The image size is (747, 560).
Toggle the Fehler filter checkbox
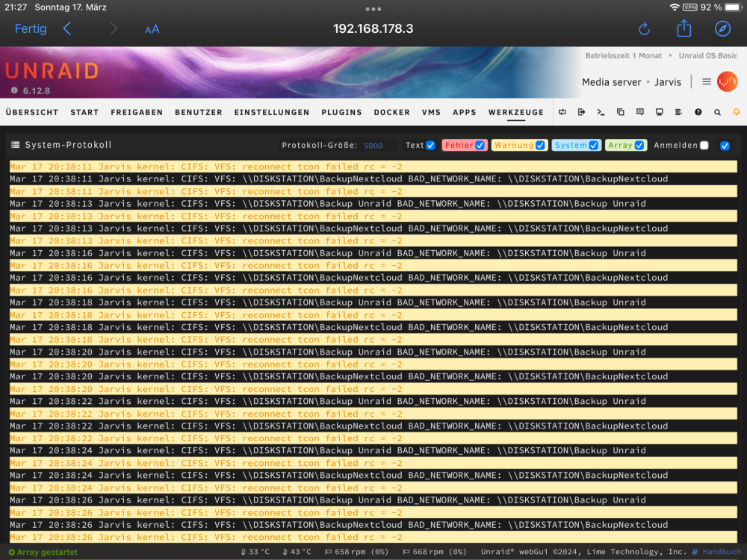point(480,146)
